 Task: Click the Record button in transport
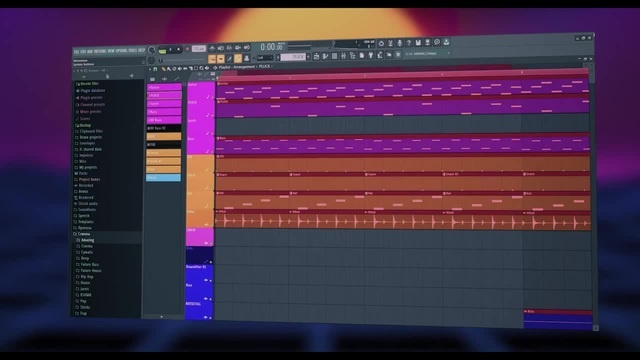(187, 49)
